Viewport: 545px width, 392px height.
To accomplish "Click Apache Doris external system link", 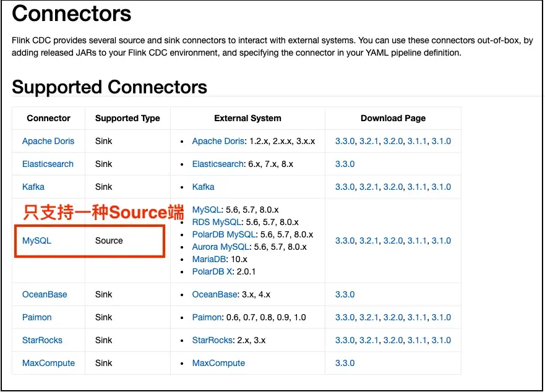I will coord(218,141).
